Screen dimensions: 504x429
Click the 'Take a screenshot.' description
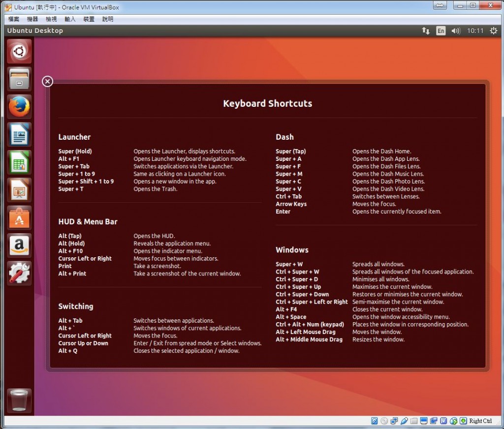157,266
